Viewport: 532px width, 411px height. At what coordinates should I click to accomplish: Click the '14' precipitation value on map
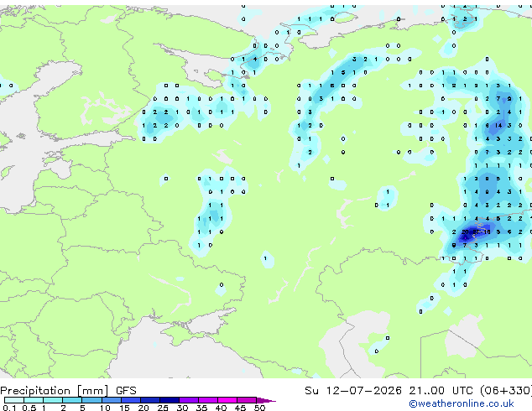coord(498,126)
